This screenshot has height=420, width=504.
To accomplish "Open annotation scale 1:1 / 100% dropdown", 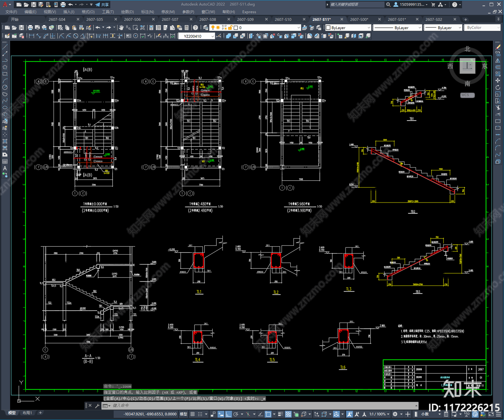I will pyautogui.click(x=379, y=414).
